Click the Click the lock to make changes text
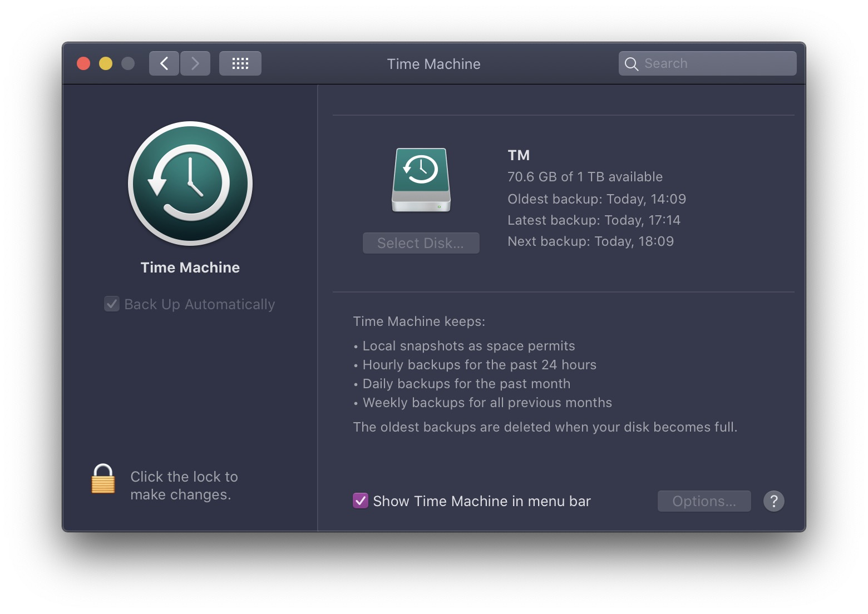 [x=184, y=486]
